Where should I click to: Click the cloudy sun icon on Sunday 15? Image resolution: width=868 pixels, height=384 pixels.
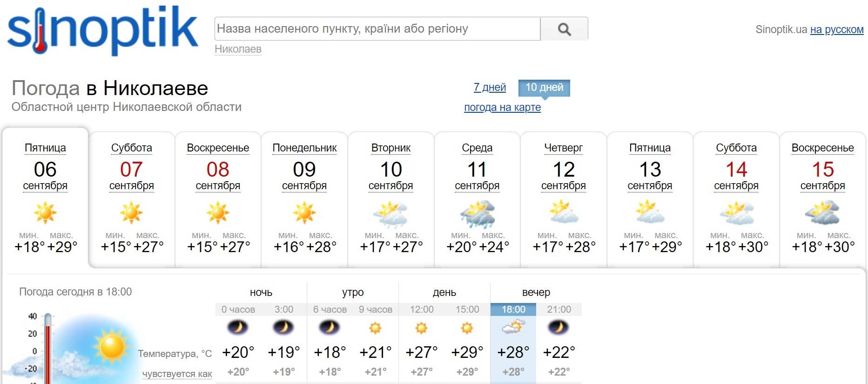822,213
